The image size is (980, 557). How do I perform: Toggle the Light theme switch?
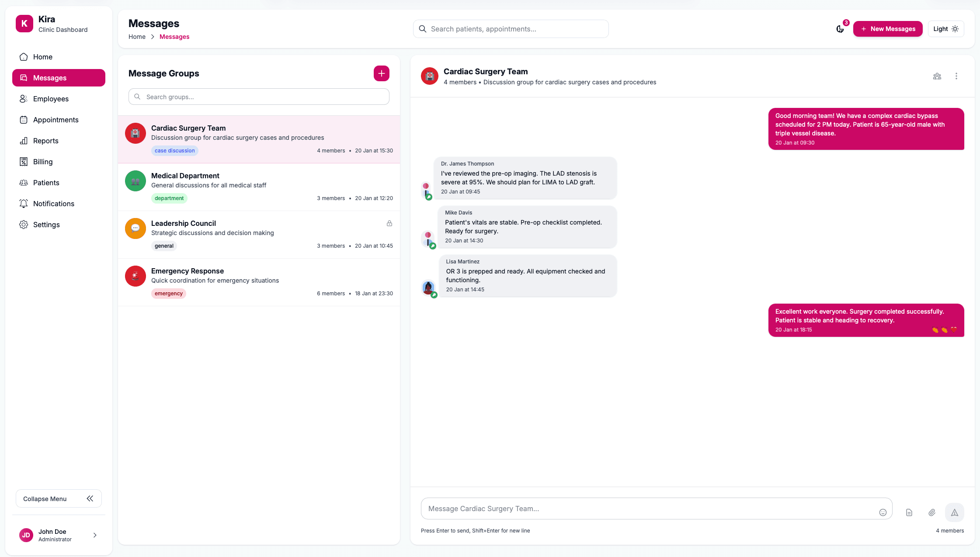click(945, 29)
